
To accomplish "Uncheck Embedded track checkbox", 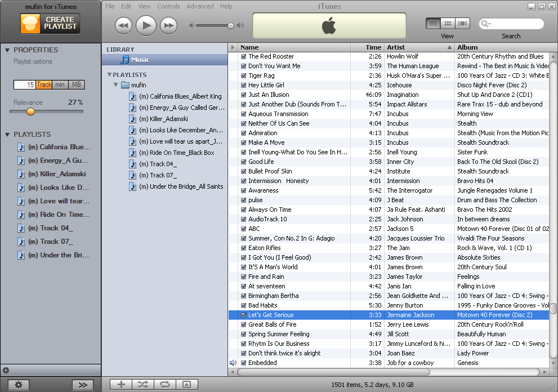I will click(244, 363).
